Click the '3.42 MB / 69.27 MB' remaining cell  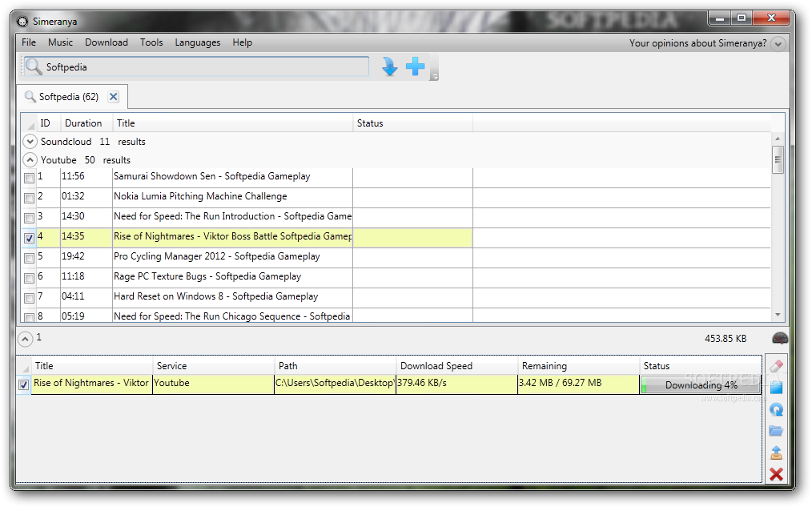pyautogui.click(x=578, y=384)
